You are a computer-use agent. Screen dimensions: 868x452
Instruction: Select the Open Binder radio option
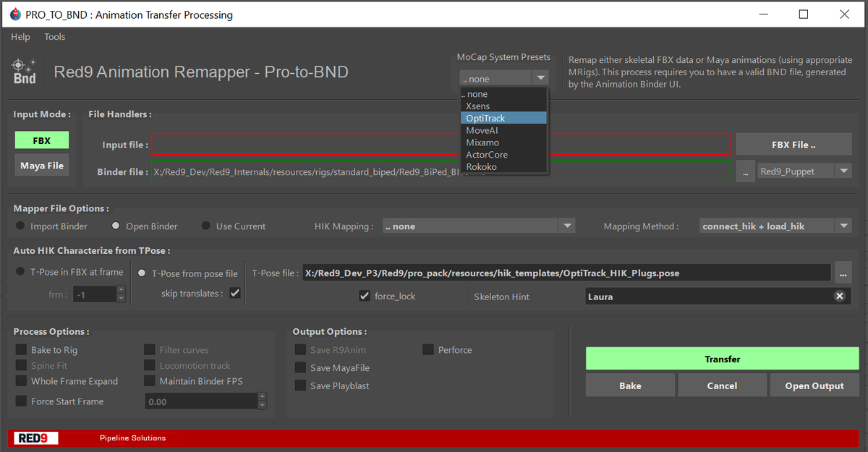(x=116, y=226)
